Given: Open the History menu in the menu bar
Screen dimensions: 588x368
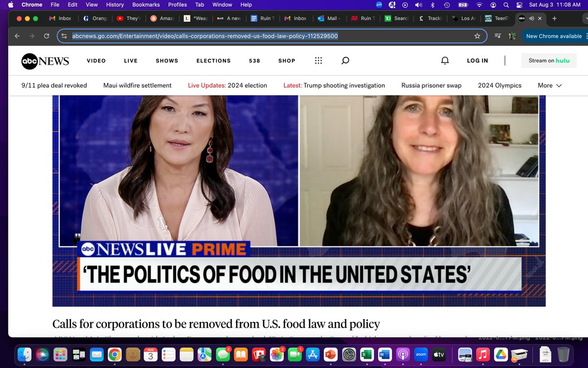Looking at the screenshot, I should coord(115,5).
